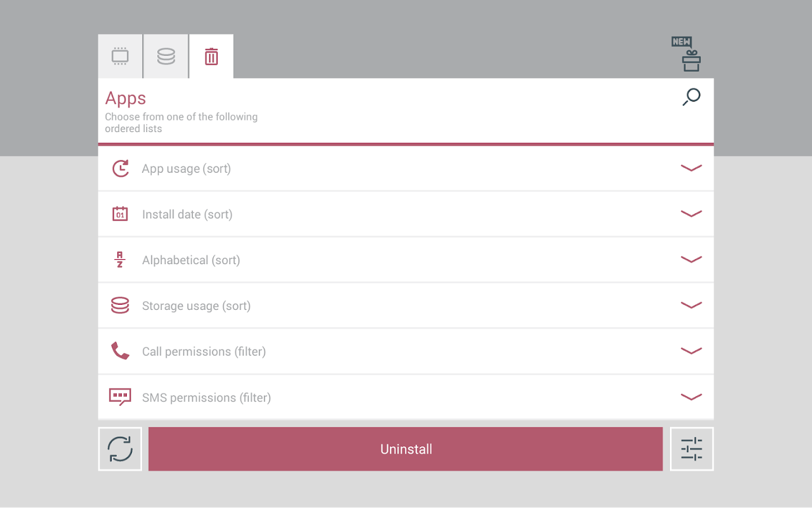Expand the Storage usage (sort) chevron

[x=691, y=305]
